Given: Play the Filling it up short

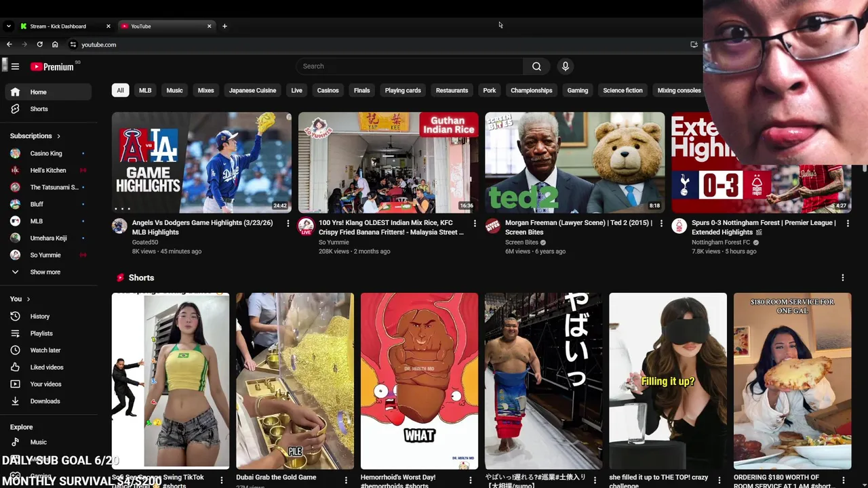Looking at the screenshot, I should (x=668, y=381).
